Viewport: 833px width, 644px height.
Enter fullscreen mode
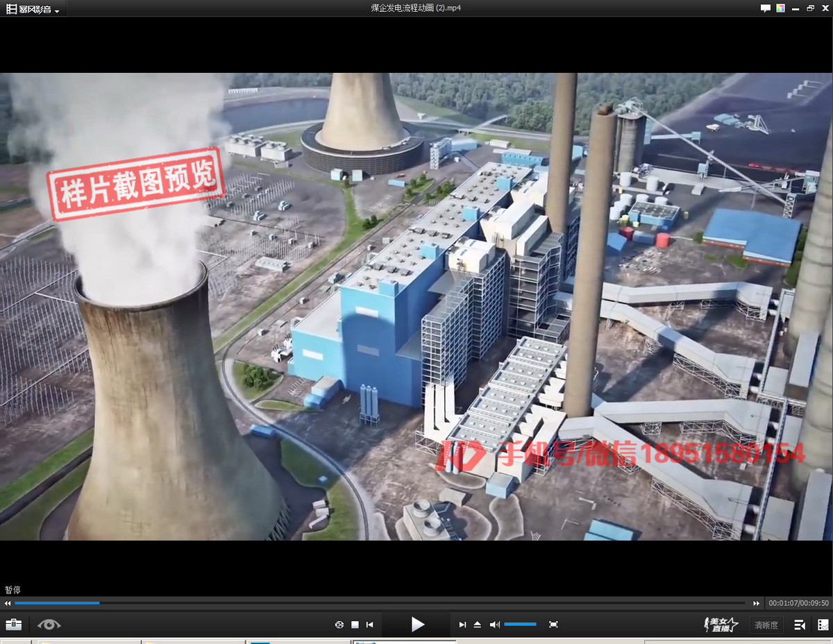(x=553, y=625)
